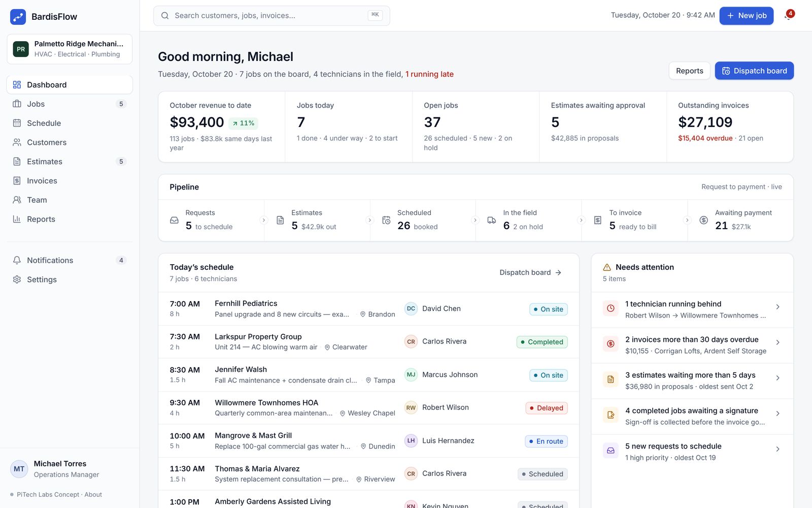This screenshot has height=508, width=812.
Task: Click the To invoice receipt icon in Pipeline
Action: pos(598,220)
